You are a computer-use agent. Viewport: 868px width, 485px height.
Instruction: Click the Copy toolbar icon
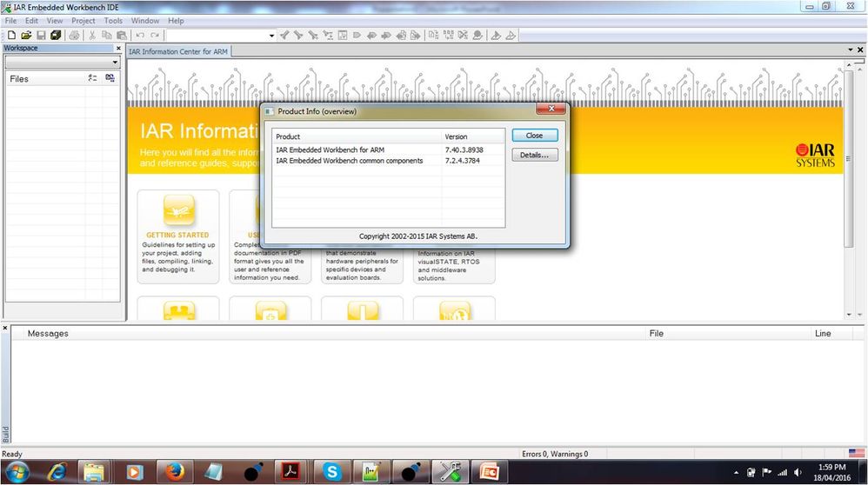click(x=107, y=36)
